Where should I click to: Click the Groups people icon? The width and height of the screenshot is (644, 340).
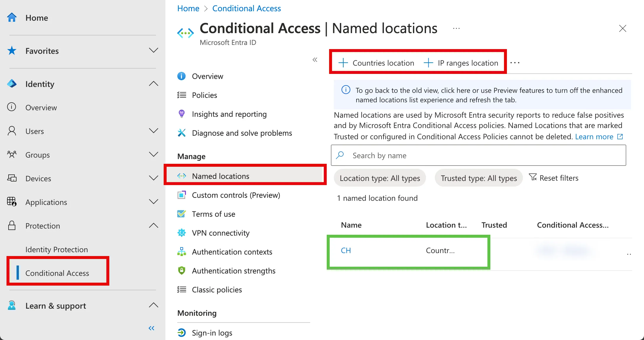(x=12, y=154)
